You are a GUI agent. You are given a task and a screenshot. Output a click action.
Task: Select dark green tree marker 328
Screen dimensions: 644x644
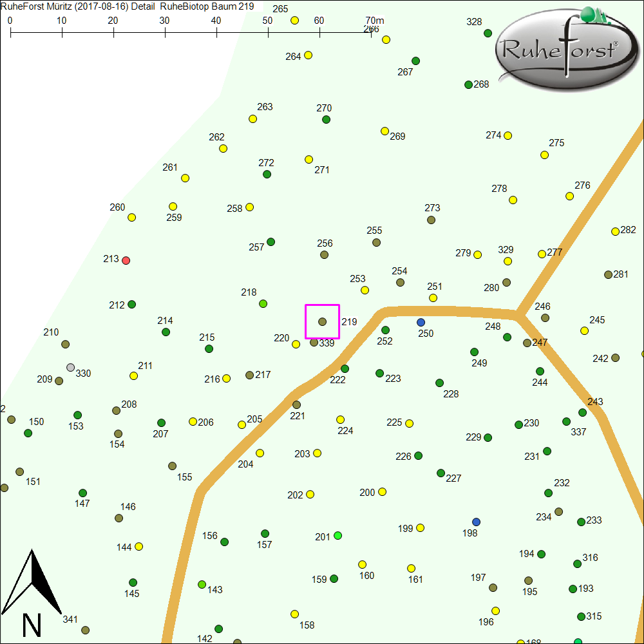[488, 33]
